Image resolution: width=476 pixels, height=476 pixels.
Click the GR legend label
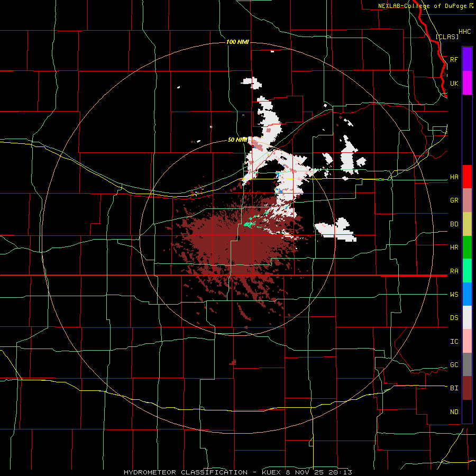tap(454, 200)
